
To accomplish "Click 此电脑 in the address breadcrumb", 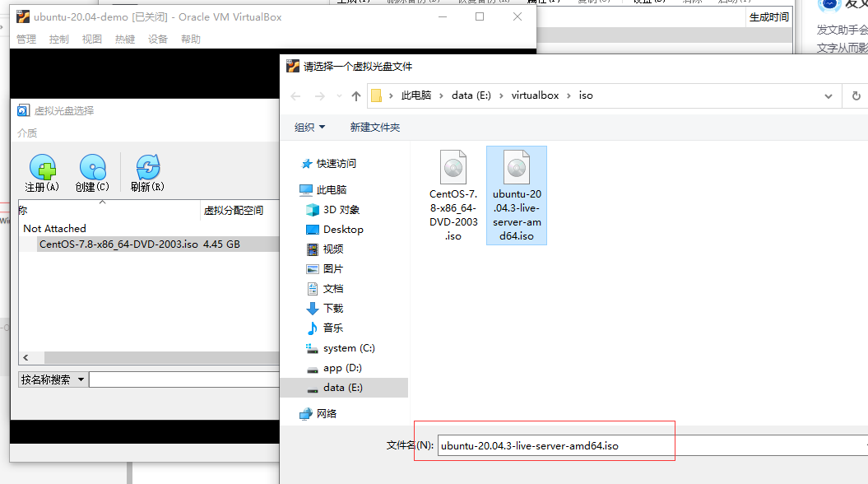I will (x=416, y=95).
